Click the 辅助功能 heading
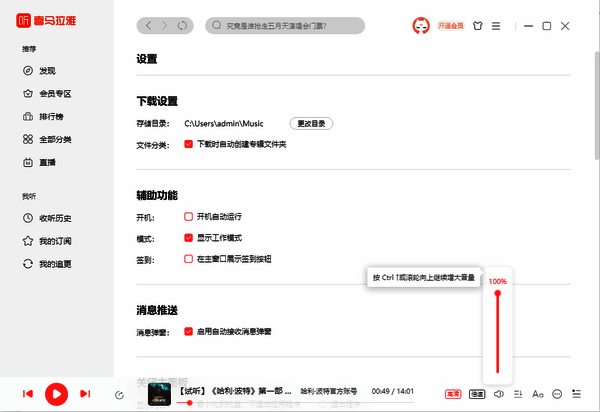The image size is (600, 412). click(x=157, y=195)
